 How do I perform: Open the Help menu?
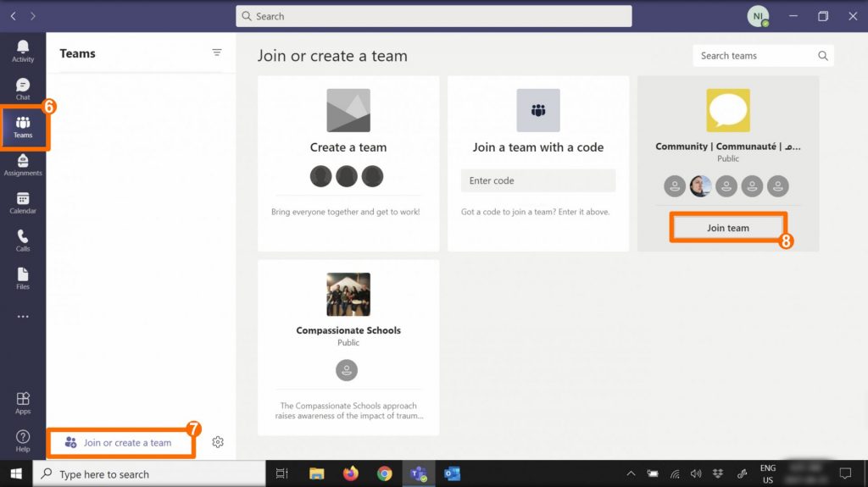coord(23,441)
